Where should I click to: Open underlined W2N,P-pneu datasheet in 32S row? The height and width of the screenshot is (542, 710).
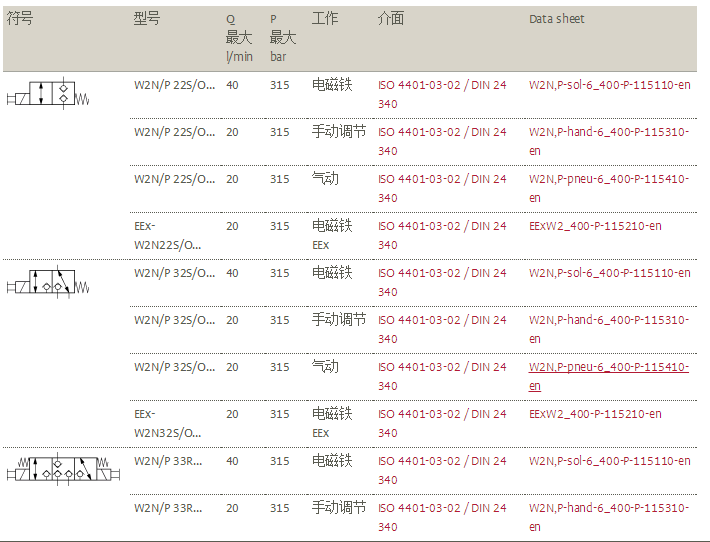click(609, 376)
